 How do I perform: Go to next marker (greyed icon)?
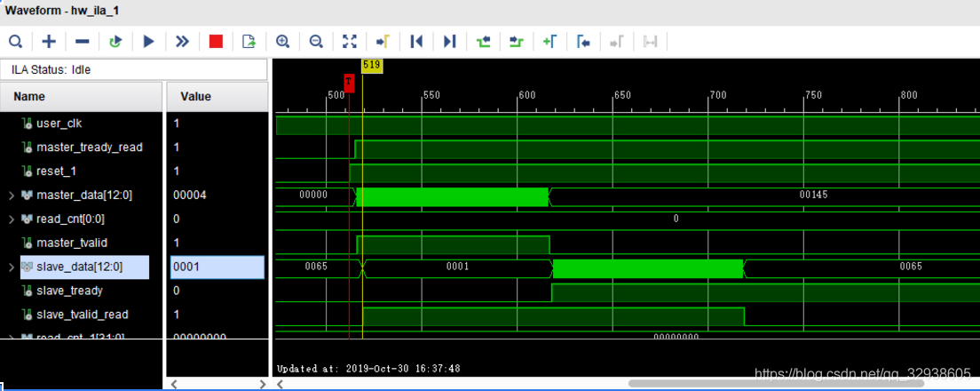617,42
